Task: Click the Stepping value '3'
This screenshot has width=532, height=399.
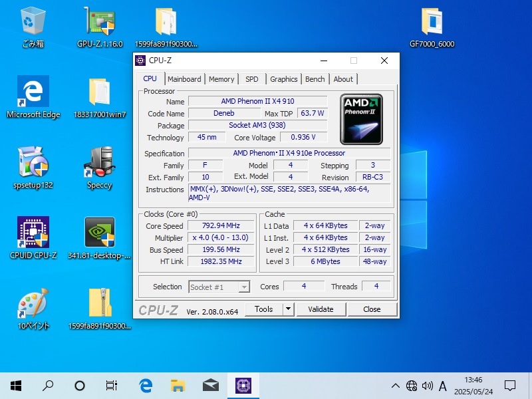Action: point(373,165)
